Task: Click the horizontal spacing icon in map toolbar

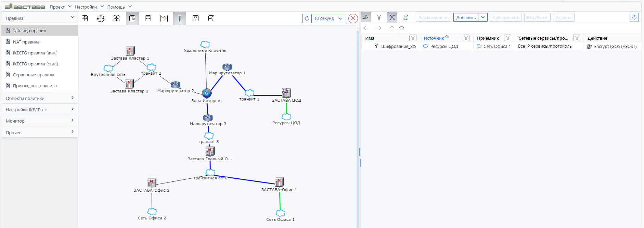Action: point(148,18)
